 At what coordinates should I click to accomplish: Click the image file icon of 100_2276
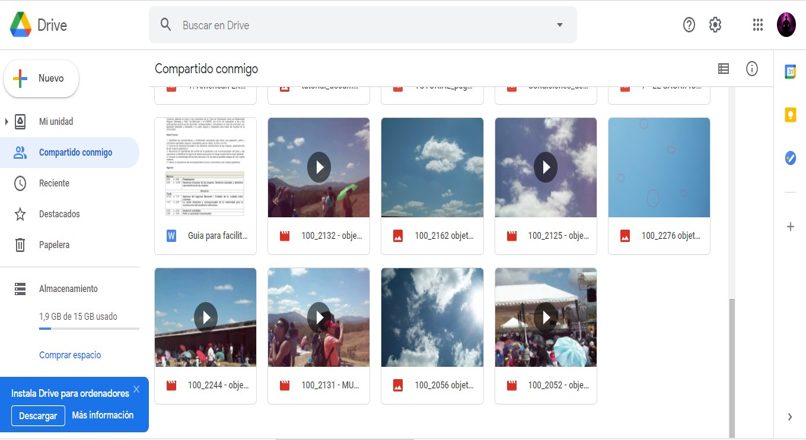[x=625, y=236]
